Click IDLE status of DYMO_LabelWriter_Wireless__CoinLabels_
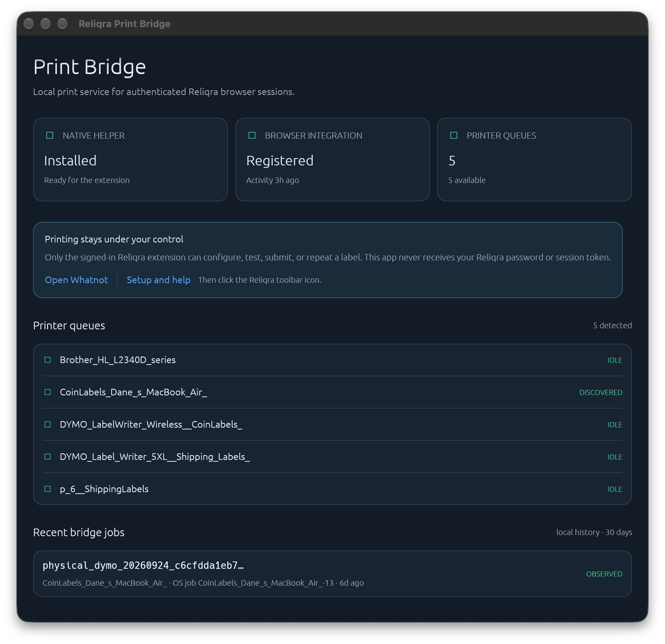This screenshot has width=665, height=644. [615, 425]
